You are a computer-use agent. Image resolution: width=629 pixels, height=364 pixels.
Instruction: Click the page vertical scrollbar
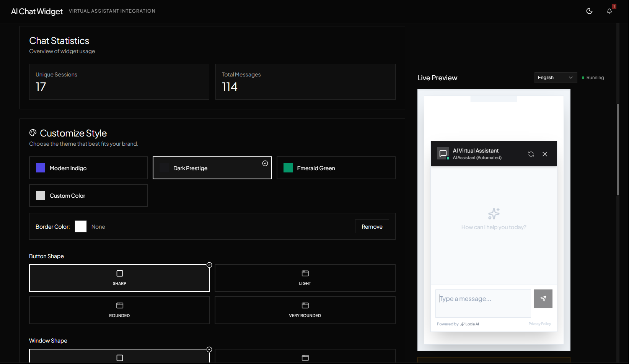(618, 150)
